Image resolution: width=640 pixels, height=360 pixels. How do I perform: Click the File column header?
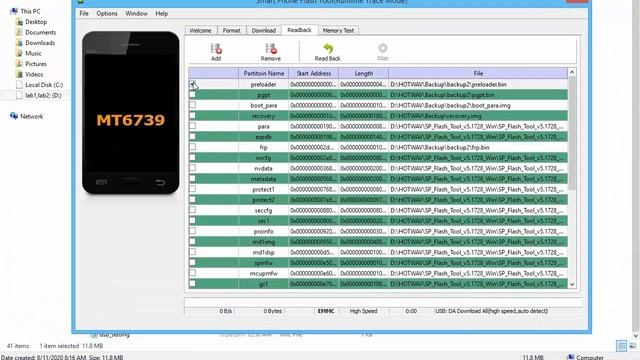point(478,73)
